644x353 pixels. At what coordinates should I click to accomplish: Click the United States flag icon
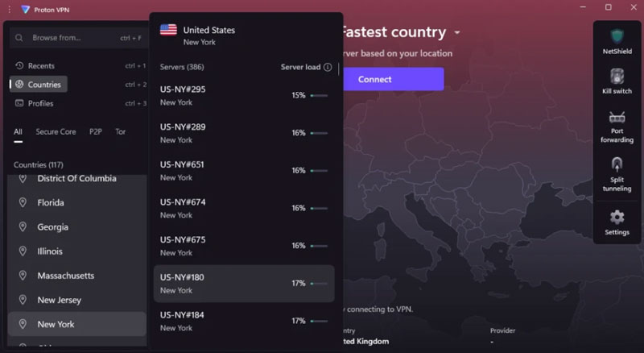tap(168, 30)
